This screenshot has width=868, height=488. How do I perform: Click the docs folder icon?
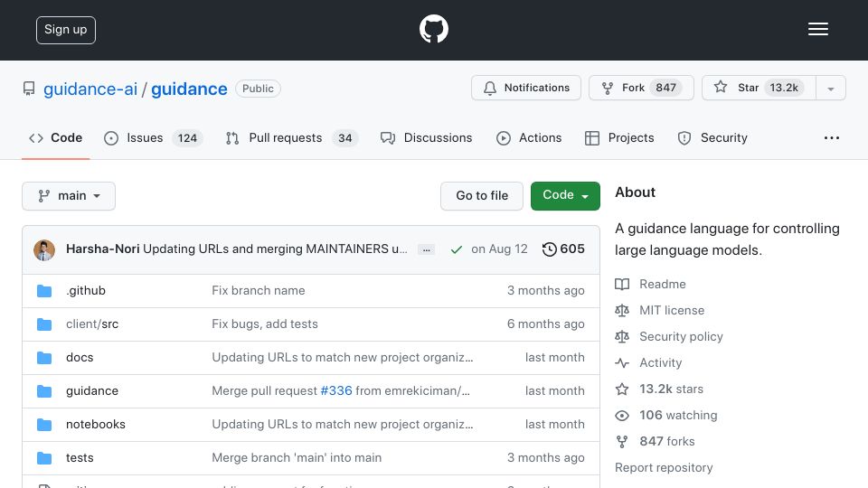point(44,358)
